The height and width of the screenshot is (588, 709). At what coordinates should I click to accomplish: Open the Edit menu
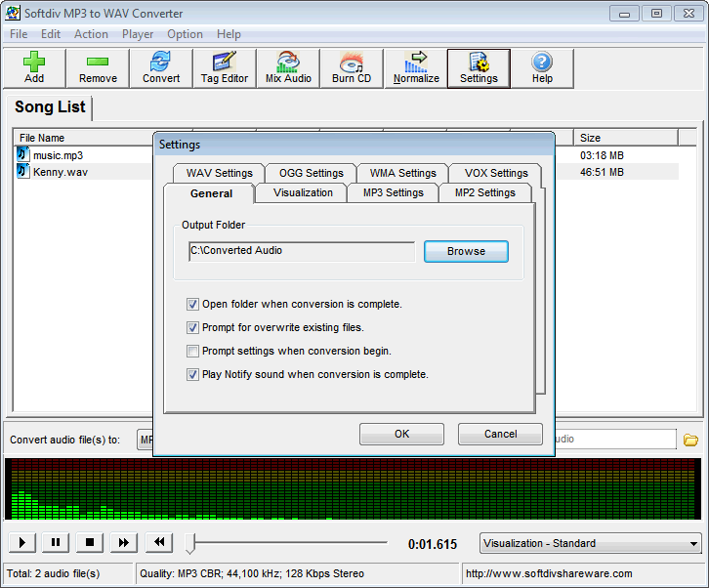pyautogui.click(x=51, y=34)
